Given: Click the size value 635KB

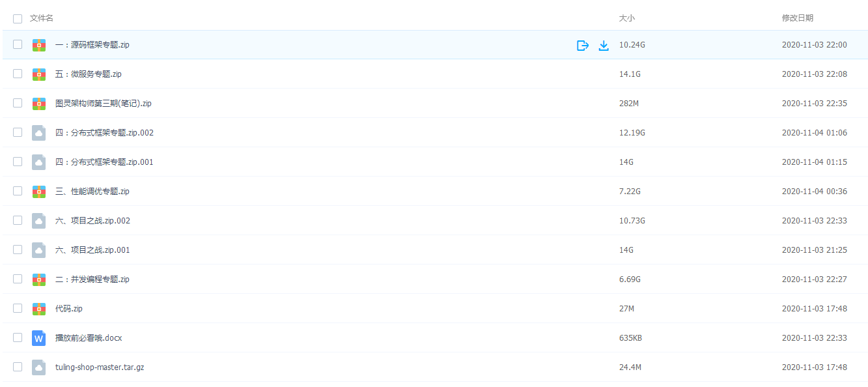Looking at the screenshot, I should 630,338.
